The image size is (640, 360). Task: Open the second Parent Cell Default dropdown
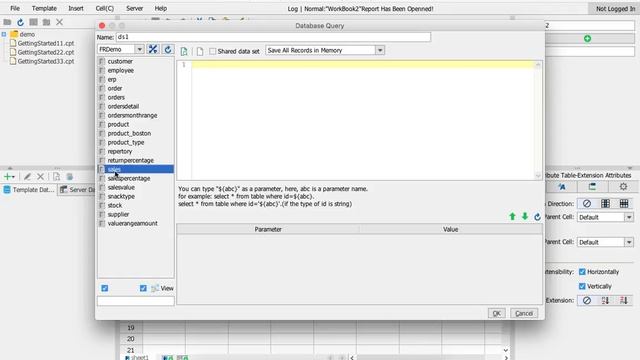(629, 242)
